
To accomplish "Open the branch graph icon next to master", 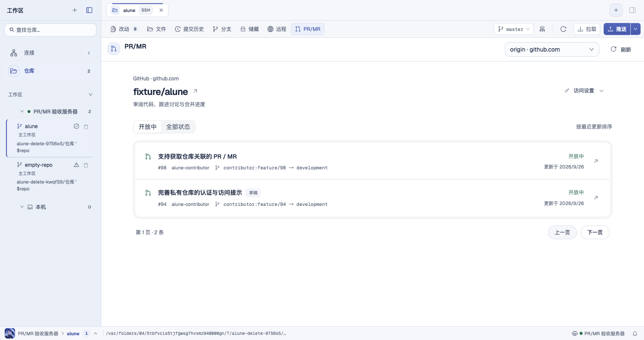I will point(543,29).
